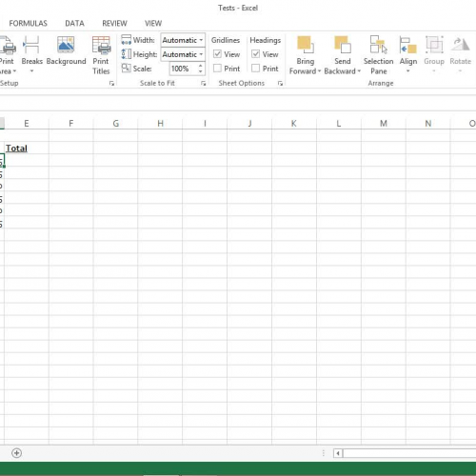Viewport: 476px width, 476px height.
Task: Select column E header
Action: click(27, 124)
